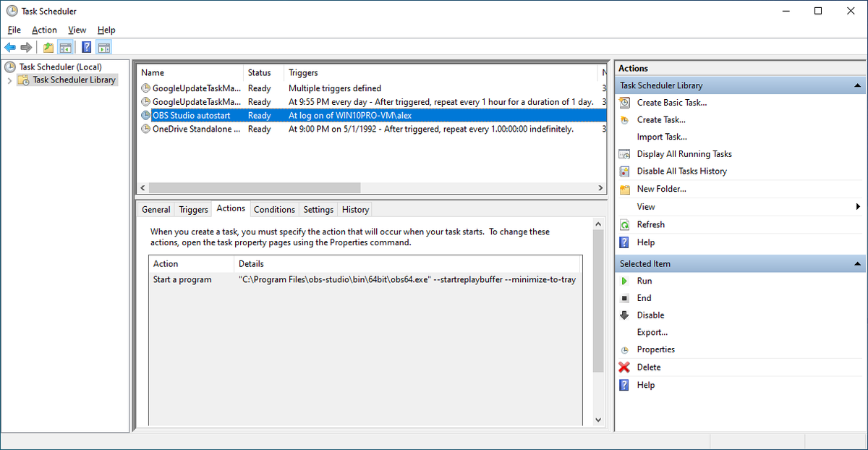Click the OneDrive Standalone task clock icon
Image resolution: width=868 pixels, height=450 pixels.
click(x=146, y=129)
